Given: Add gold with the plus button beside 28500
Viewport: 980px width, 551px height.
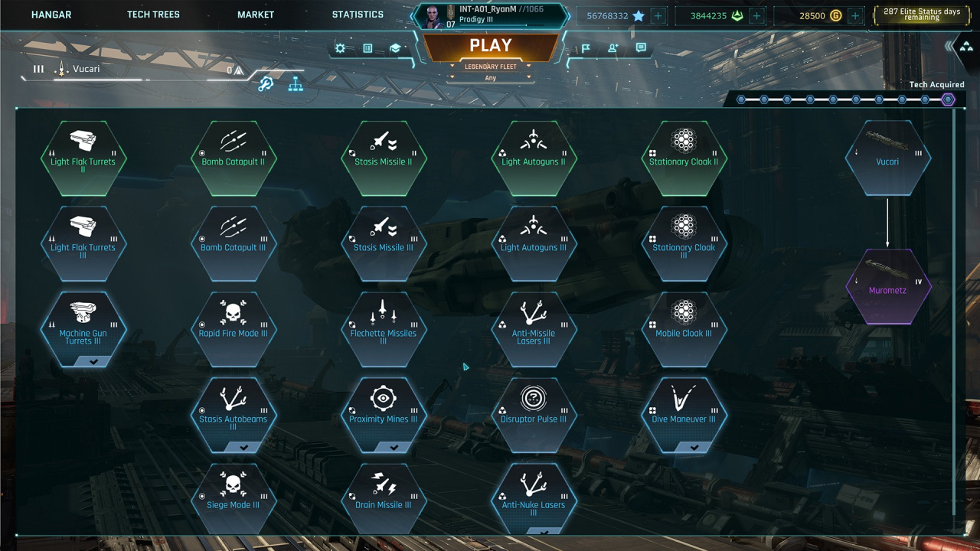Looking at the screenshot, I should click(x=855, y=15).
